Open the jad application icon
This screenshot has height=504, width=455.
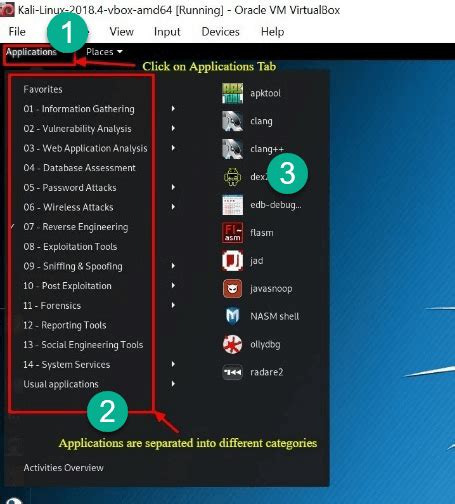pyautogui.click(x=232, y=260)
